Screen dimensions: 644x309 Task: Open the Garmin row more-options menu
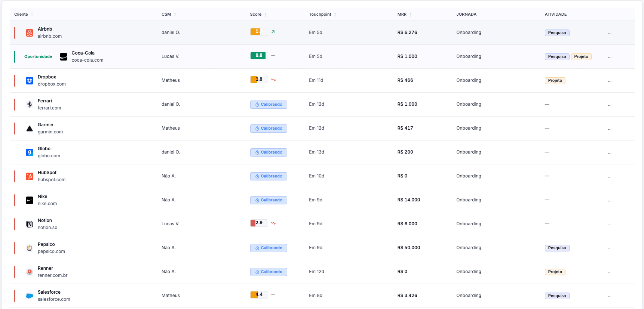(x=610, y=129)
